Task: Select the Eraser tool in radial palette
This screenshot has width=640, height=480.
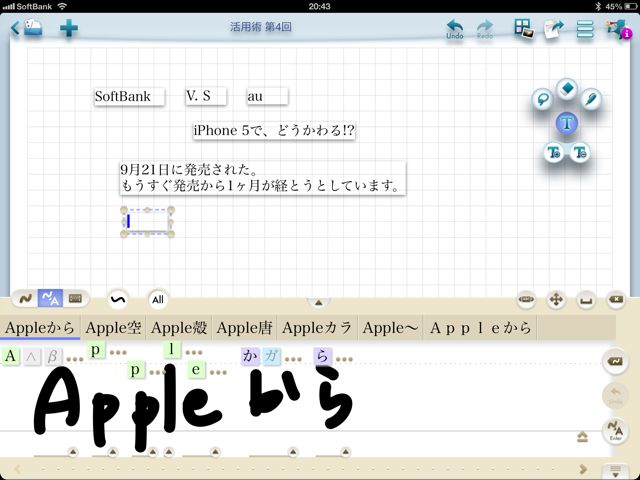Action: point(567,89)
